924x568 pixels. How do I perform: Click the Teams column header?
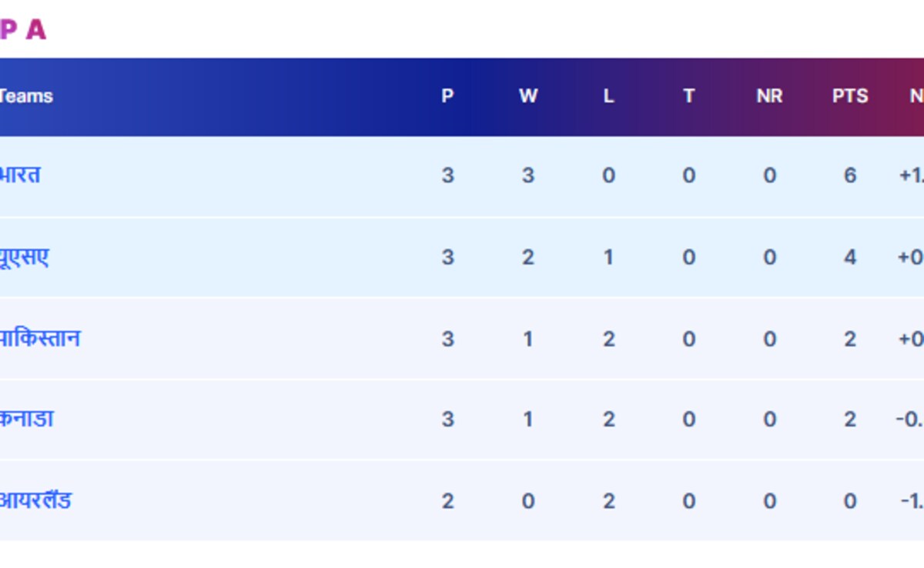coord(26,96)
